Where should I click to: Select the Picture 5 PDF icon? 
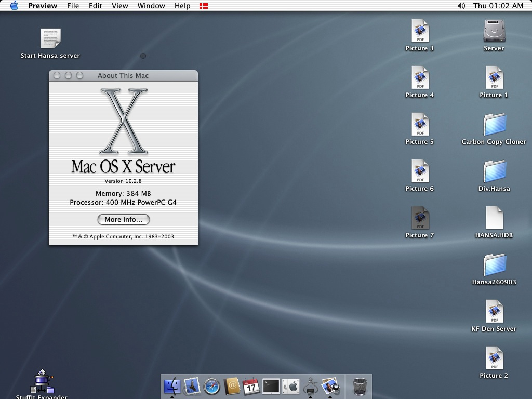pos(420,125)
